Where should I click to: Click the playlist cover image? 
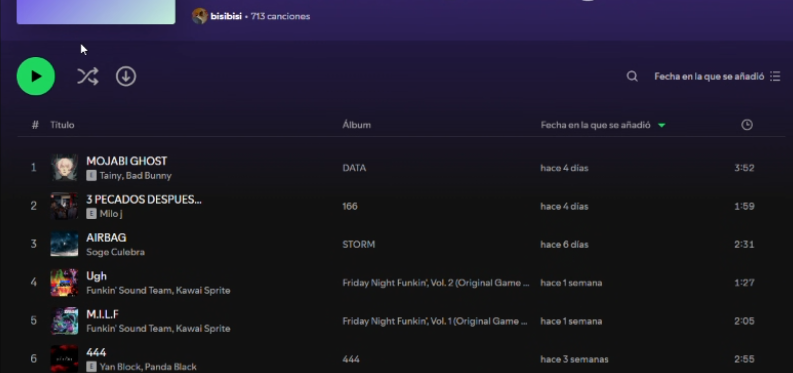pyautogui.click(x=96, y=12)
